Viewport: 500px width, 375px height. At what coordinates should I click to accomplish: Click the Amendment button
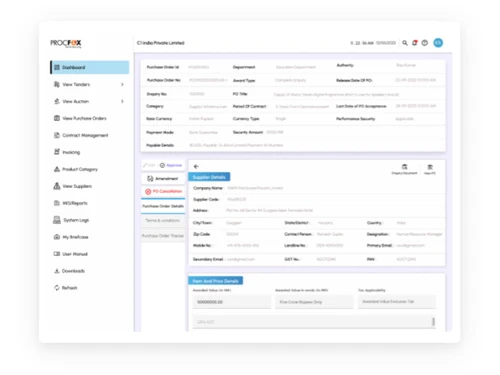click(163, 179)
